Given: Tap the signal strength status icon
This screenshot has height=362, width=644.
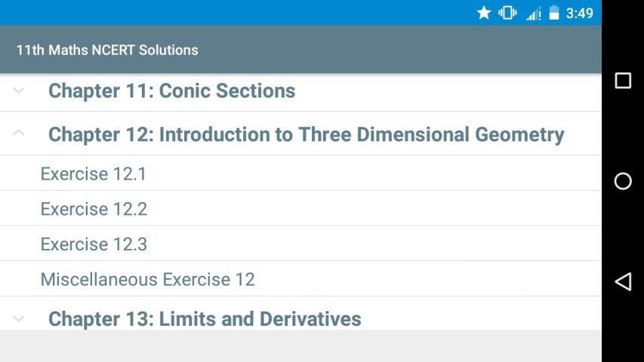Looking at the screenshot, I should 533,13.
